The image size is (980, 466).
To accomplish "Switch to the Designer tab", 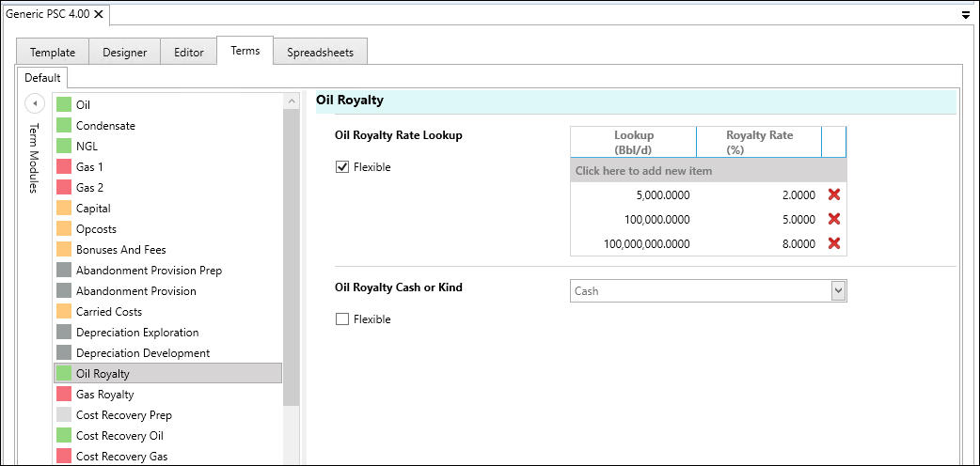I will (124, 53).
